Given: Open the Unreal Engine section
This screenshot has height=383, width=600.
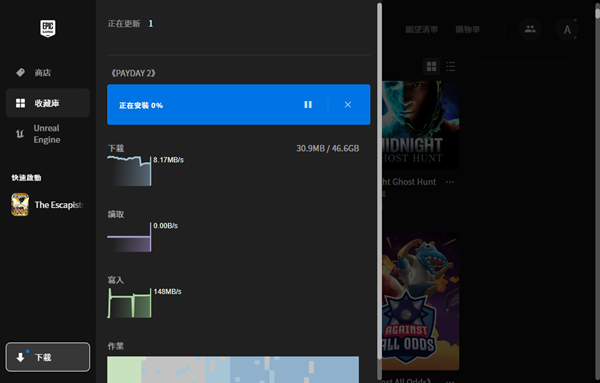Looking at the screenshot, I should [x=47, y=134].
